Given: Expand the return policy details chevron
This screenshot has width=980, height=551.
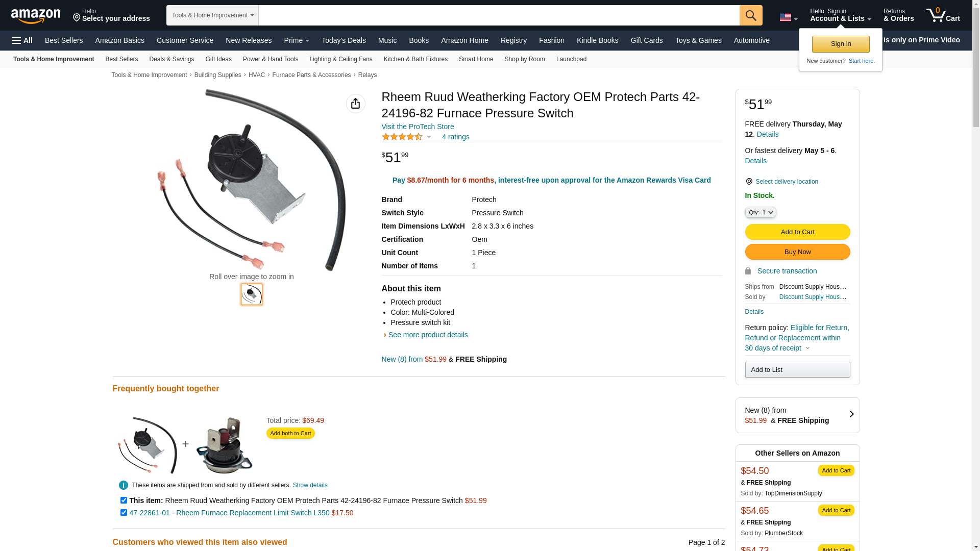Looking at the screenshot, I should click(807, 348).
